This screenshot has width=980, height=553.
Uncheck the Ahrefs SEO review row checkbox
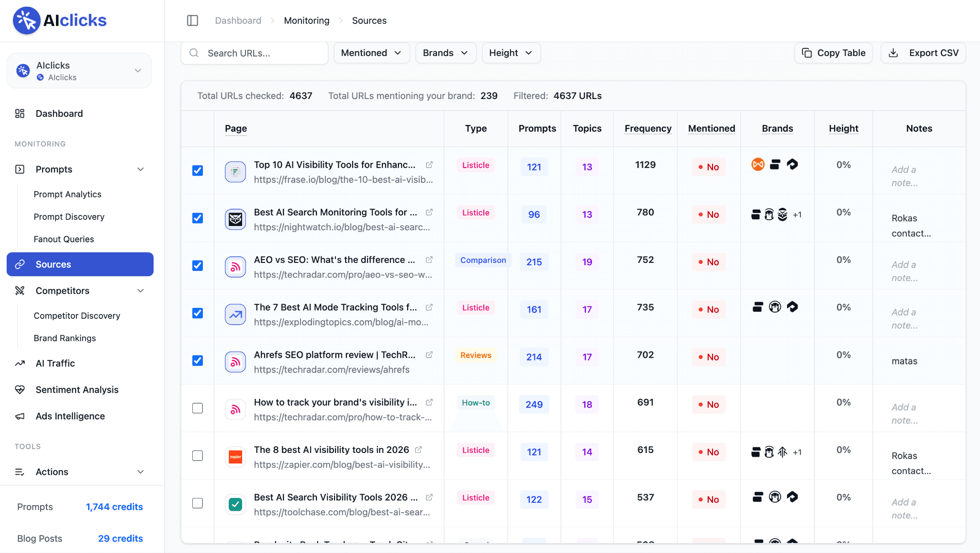click(198, 361)
